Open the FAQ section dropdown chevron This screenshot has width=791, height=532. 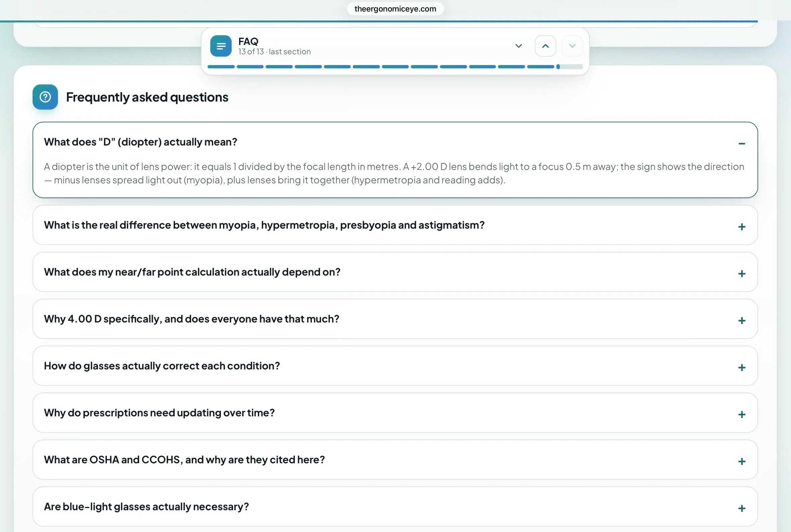pyautogui.click(x=518, y=46)
